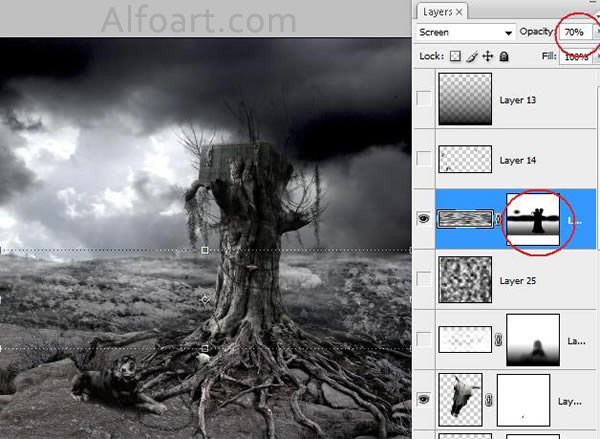
Task: Close the Layers panel tab
Action: point(459,12)
